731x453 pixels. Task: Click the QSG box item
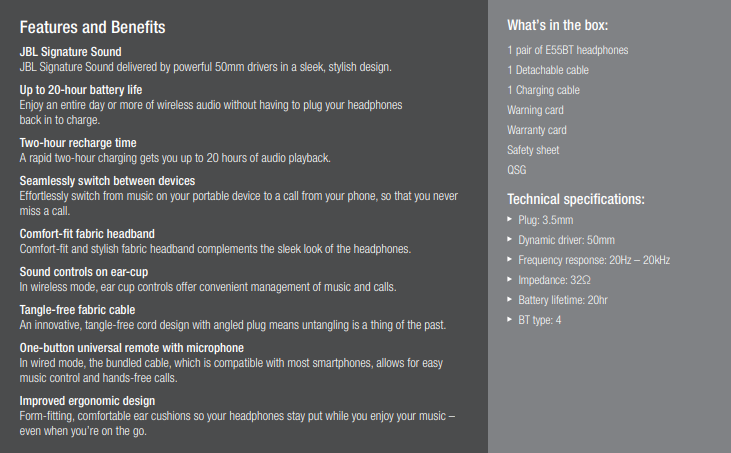(517, 170)
